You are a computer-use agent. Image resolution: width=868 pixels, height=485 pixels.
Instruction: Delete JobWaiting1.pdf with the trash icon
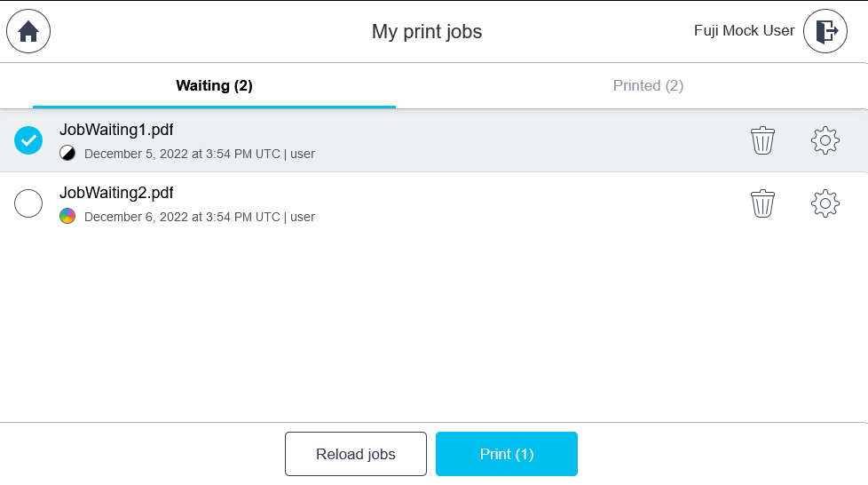762,140
